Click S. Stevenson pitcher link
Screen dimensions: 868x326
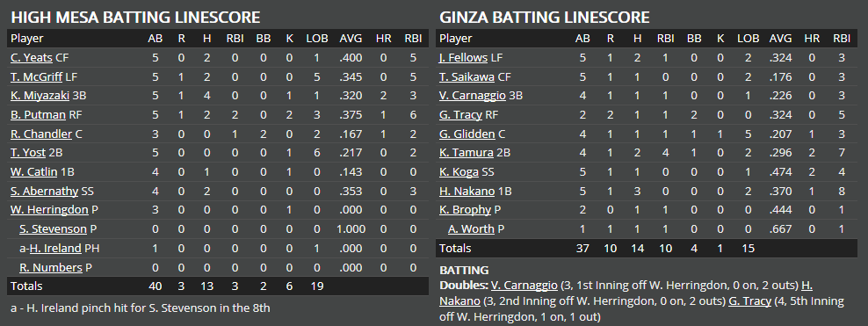click(x=53, y=229)
